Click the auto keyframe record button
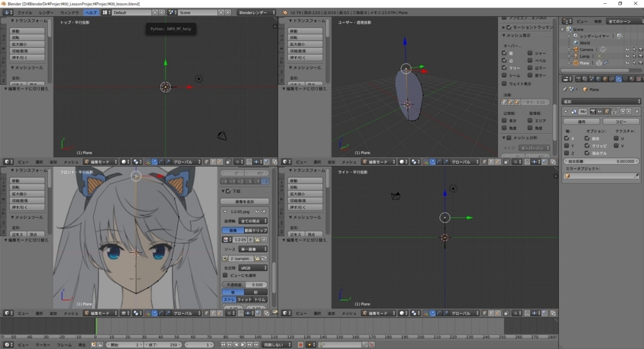 (300, 345)
